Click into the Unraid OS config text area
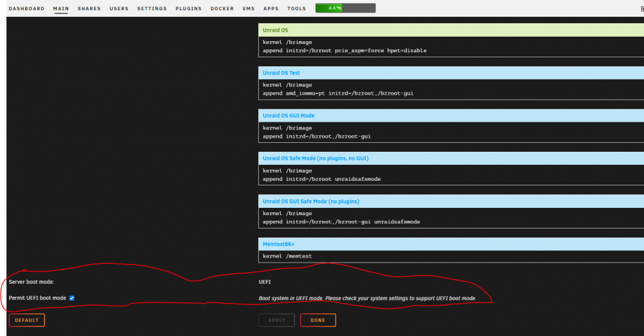The height and width of the screenshot is (336, 644). coord(451,46)
